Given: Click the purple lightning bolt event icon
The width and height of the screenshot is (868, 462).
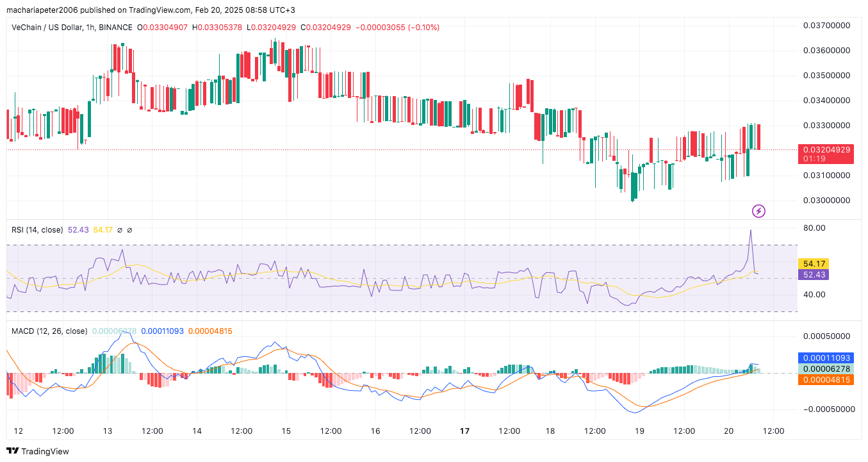Looking at the screenshot, I should coord(758,211).
